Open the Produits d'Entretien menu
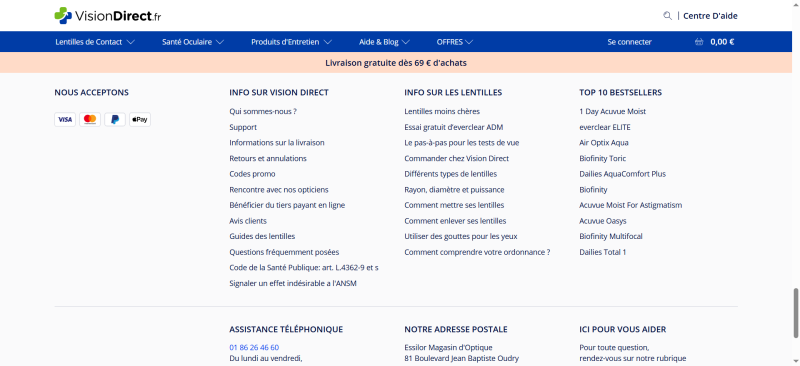The image size is (800, 366). 285,42
